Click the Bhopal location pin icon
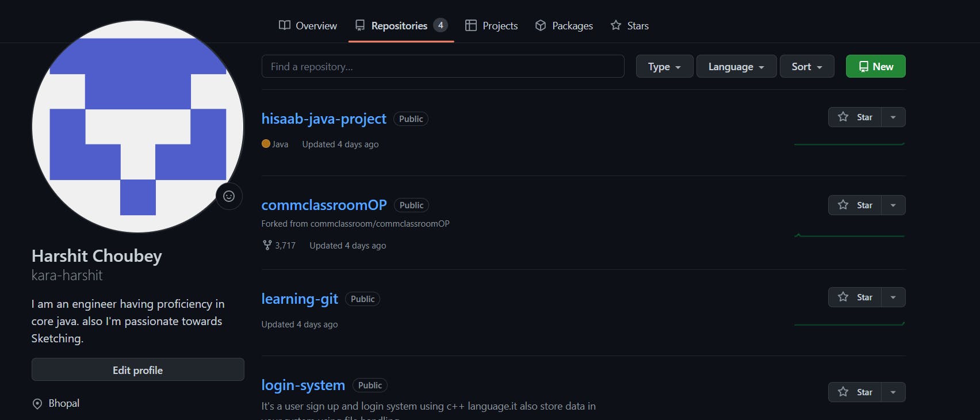The height and width of the screenshot is (420, 980). click(x=37, y=404)
